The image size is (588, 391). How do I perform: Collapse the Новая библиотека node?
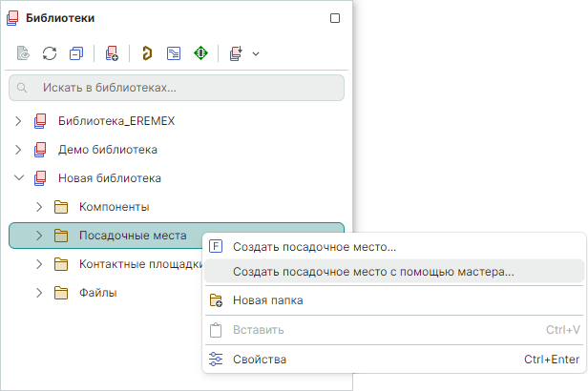pos(18,177)
